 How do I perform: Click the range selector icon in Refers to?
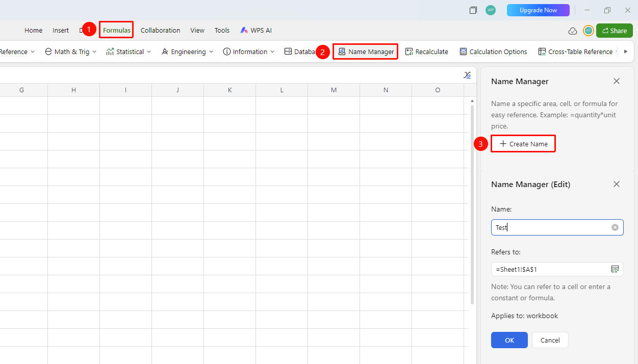[615, 269]
